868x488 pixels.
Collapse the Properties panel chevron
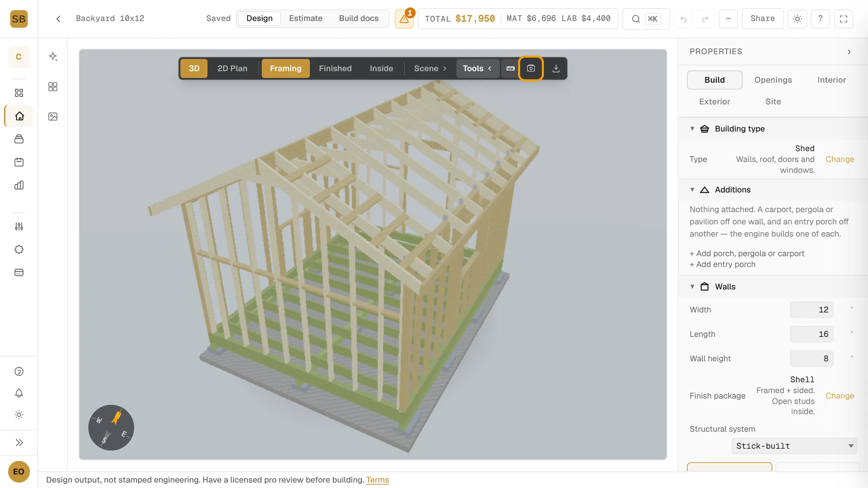(x=849, y=52)
